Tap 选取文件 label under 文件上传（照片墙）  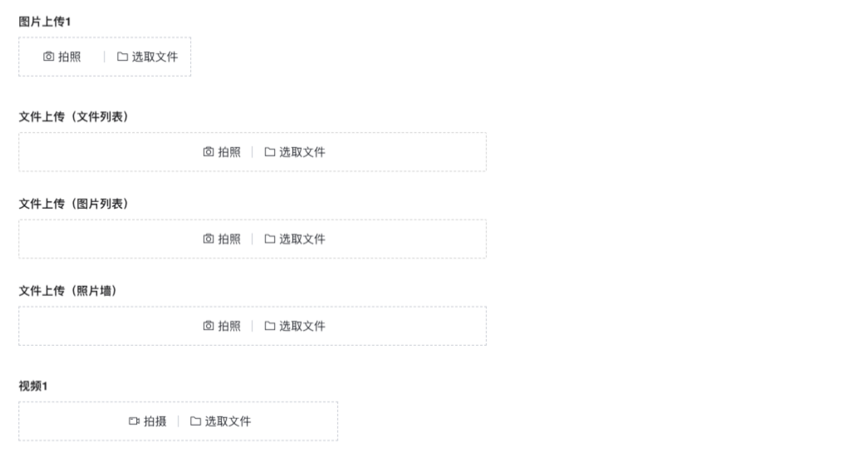(302, 326)
